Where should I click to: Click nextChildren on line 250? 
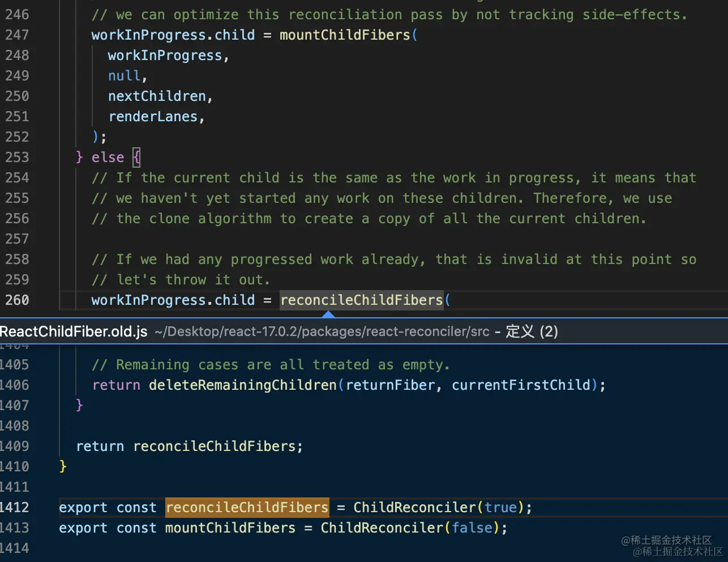pos(157,96)
